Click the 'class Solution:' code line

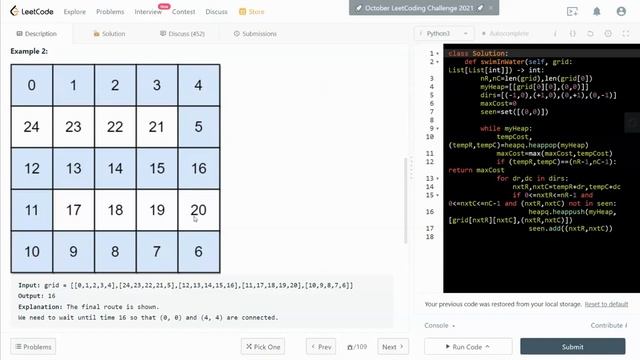[x=478, y=53]
